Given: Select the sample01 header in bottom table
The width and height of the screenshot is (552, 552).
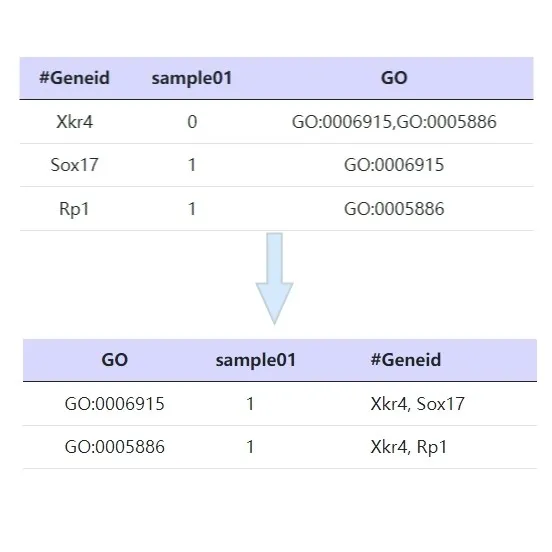Looking at the screenshot, I should coord(256,360).
